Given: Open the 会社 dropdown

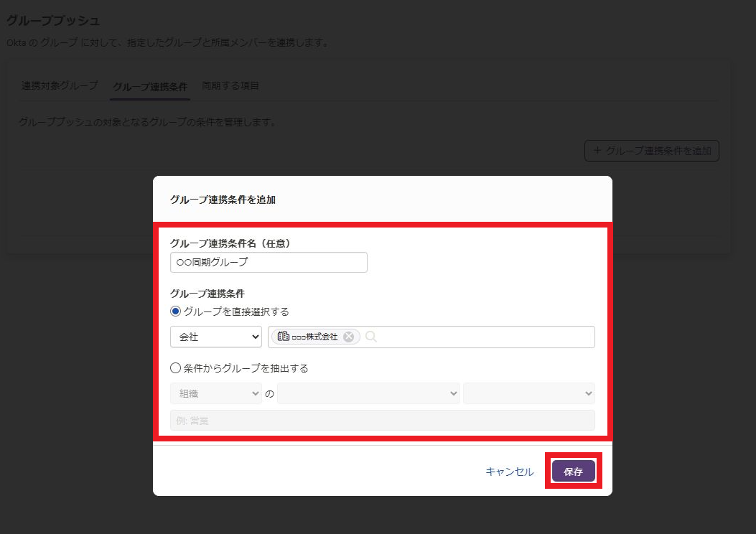Looking at the screenshot, I should 216,337.
